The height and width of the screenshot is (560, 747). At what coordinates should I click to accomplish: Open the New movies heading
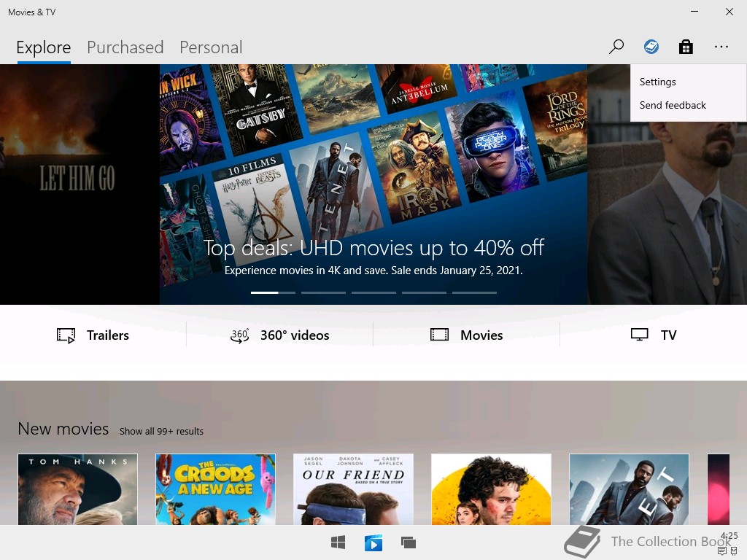tap(63, 429)
